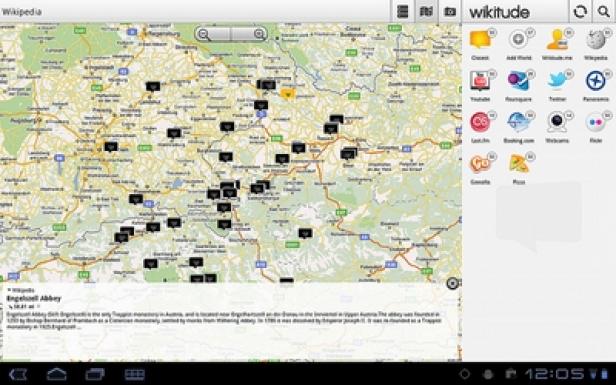Open the Panoramio world
This screenshot has height=385, width=616.
tap(596, 81)
